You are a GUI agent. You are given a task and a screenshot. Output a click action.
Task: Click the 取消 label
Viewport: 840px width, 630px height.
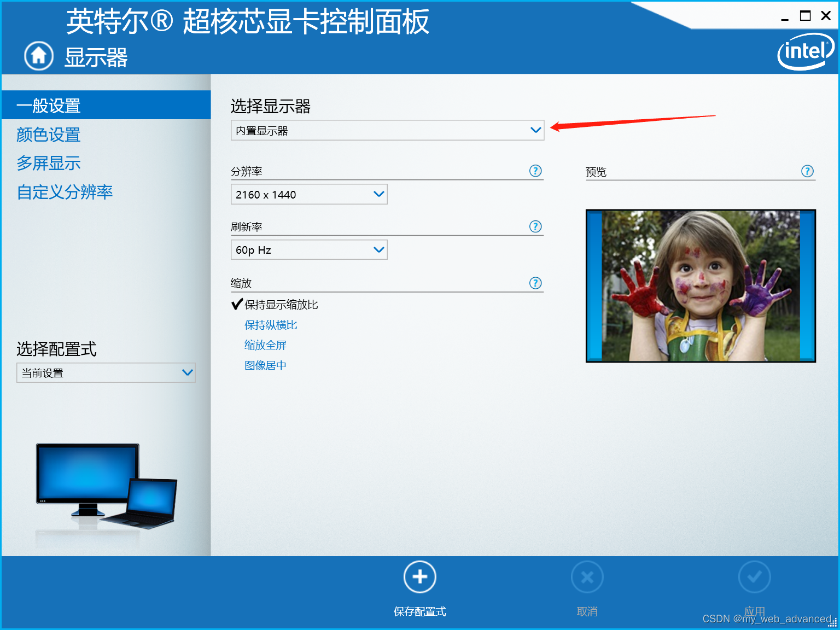(x=587, y=611)
